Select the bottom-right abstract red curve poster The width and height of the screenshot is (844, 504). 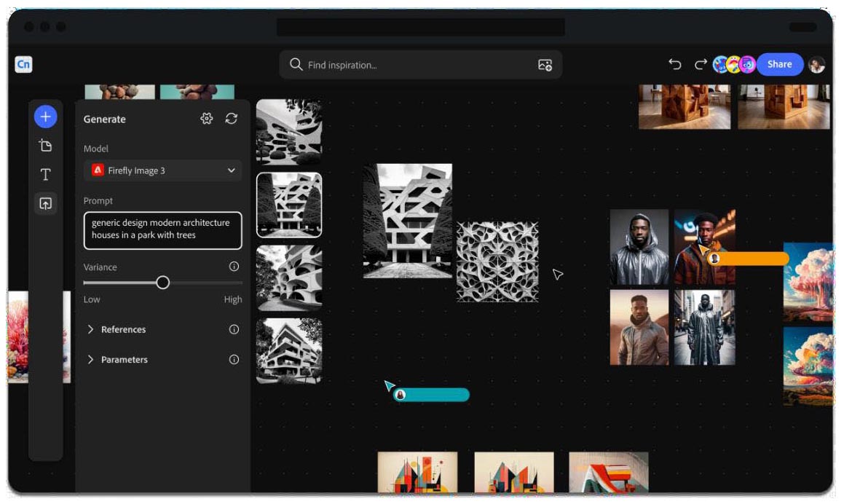[x=609, y=472]
